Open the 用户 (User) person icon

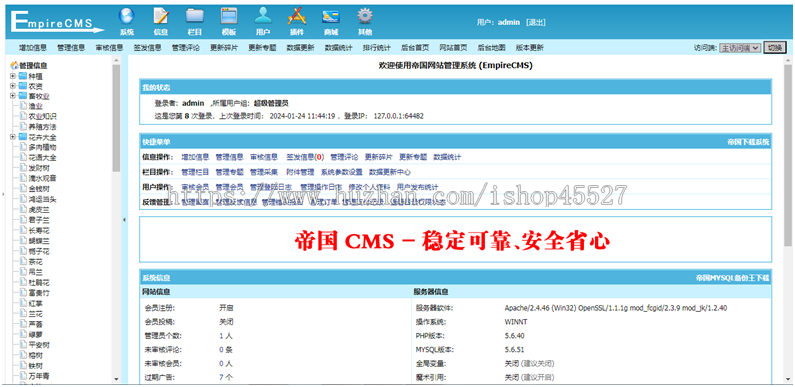point(263,16)
